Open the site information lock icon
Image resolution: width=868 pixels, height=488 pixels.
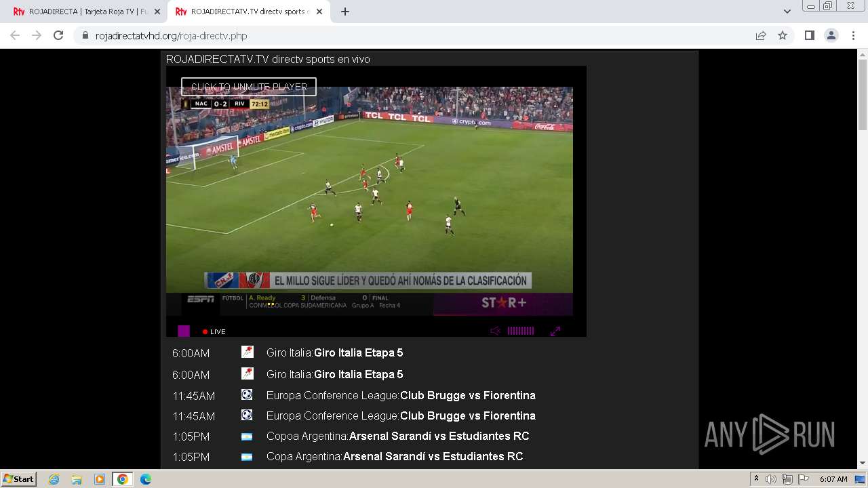(85, 36)
